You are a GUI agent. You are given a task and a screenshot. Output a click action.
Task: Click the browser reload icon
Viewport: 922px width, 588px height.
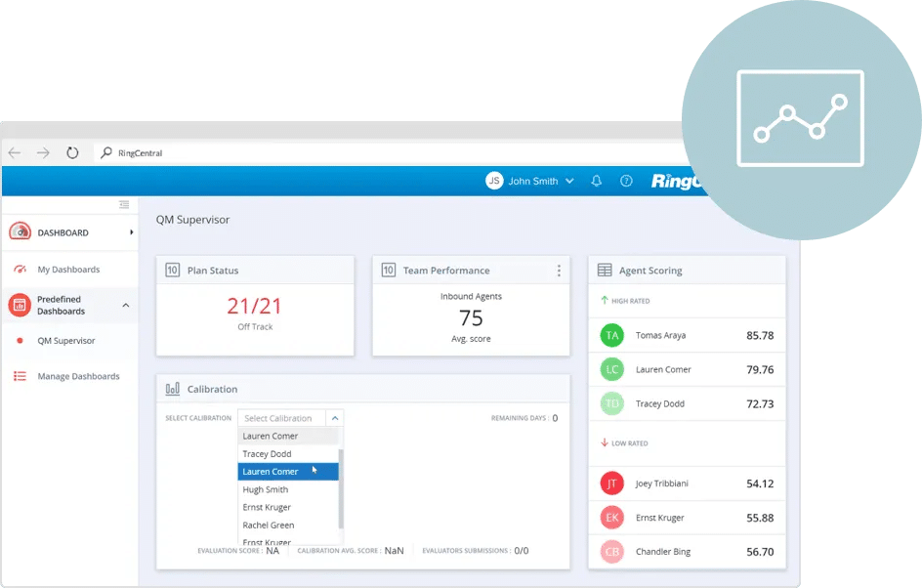[x=72, y=152]
